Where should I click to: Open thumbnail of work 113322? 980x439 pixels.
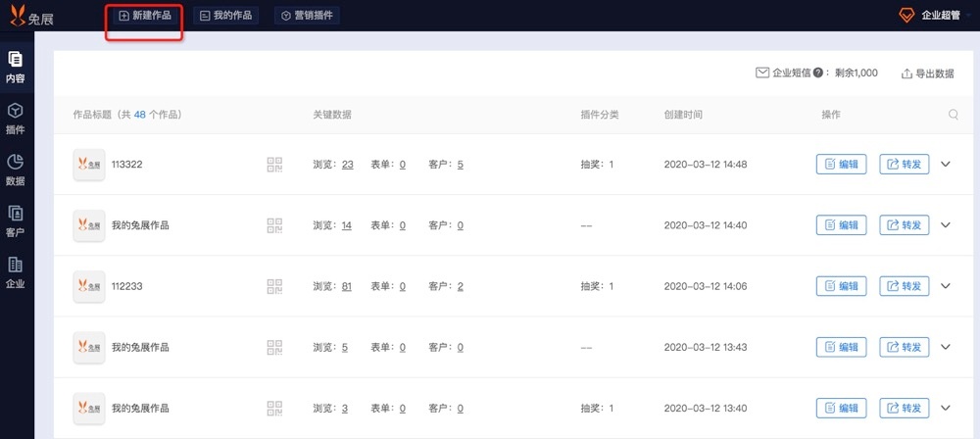[89, 165]
